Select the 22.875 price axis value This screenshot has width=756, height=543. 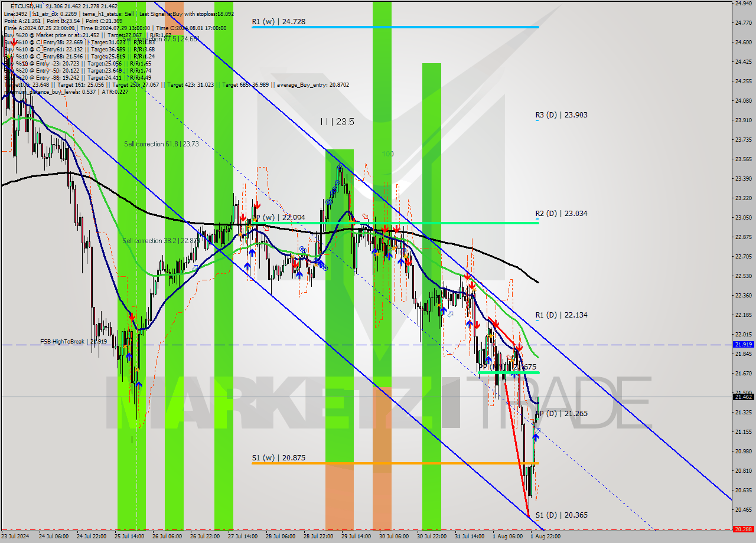click(742, 237)
